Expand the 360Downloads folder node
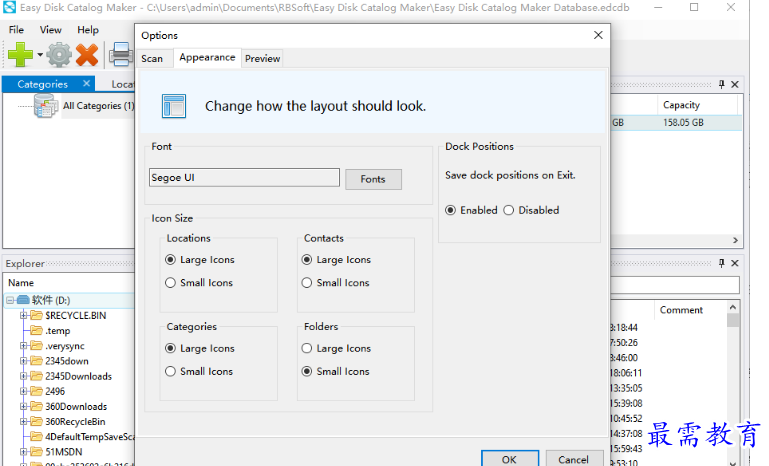Image resolution: width=769 pixels, height=466 pixels. [x=23, y=406]
